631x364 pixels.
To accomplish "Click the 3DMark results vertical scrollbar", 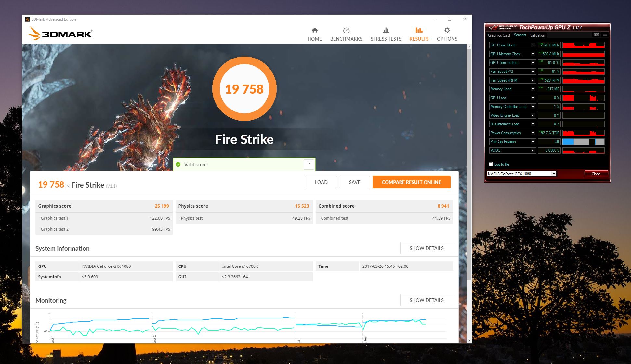I will [x=469, y=162].
